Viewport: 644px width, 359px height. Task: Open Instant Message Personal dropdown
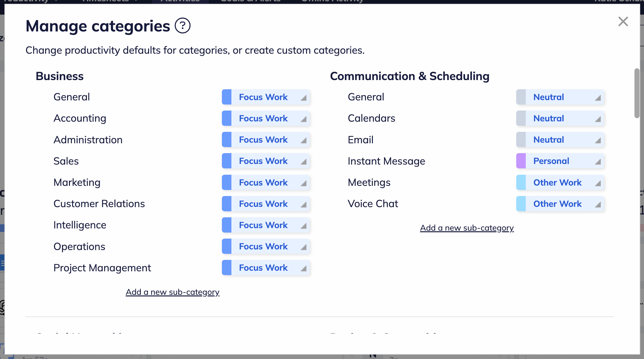coord(560,161)
